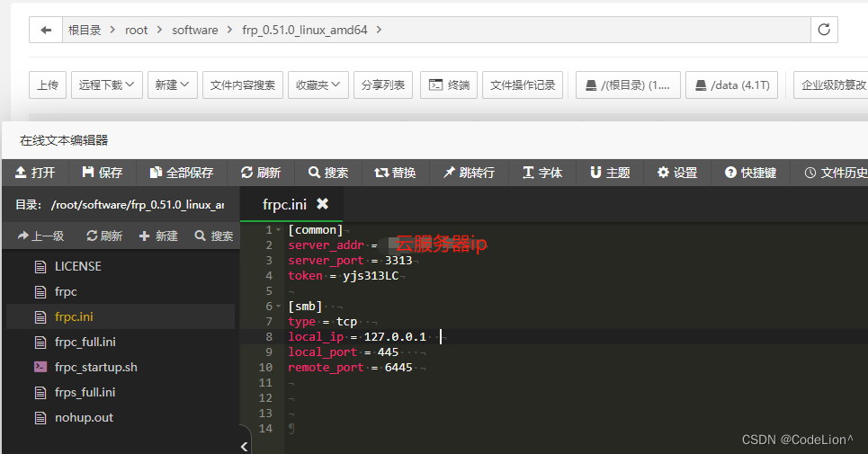The height and width of the screenshot is (454, 868).
Task: Click frp_0.51.0_linux_amd64 breadcrumb
Action: pos(304,30)
